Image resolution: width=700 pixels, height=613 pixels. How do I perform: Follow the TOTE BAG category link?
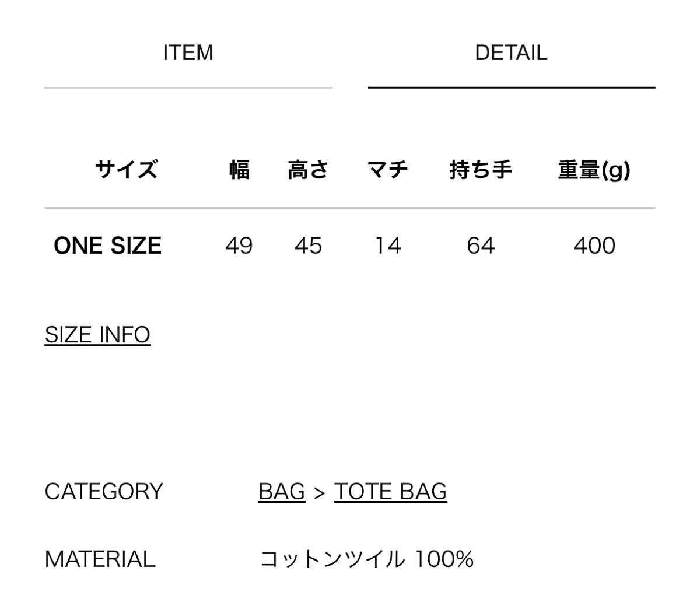click(x=390, y=492)
